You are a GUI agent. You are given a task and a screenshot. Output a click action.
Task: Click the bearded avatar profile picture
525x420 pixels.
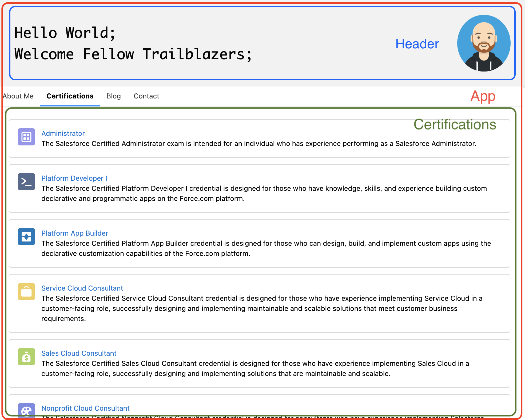click(x=484, y=43)
